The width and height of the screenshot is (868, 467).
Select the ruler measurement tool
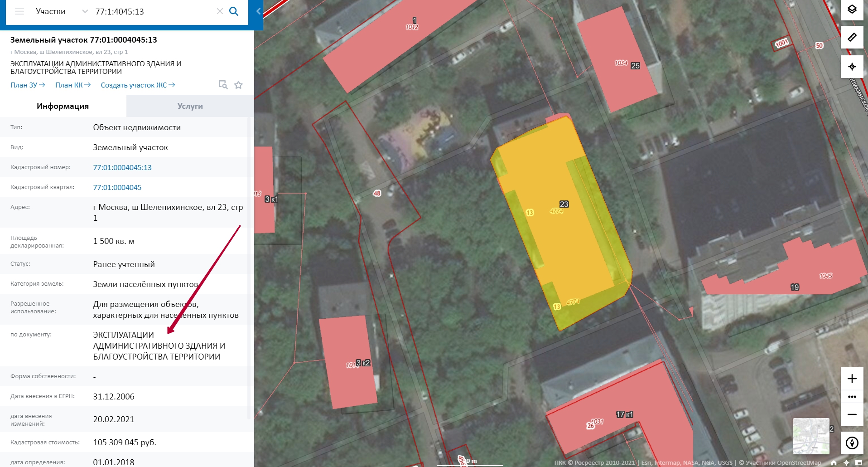852,38
